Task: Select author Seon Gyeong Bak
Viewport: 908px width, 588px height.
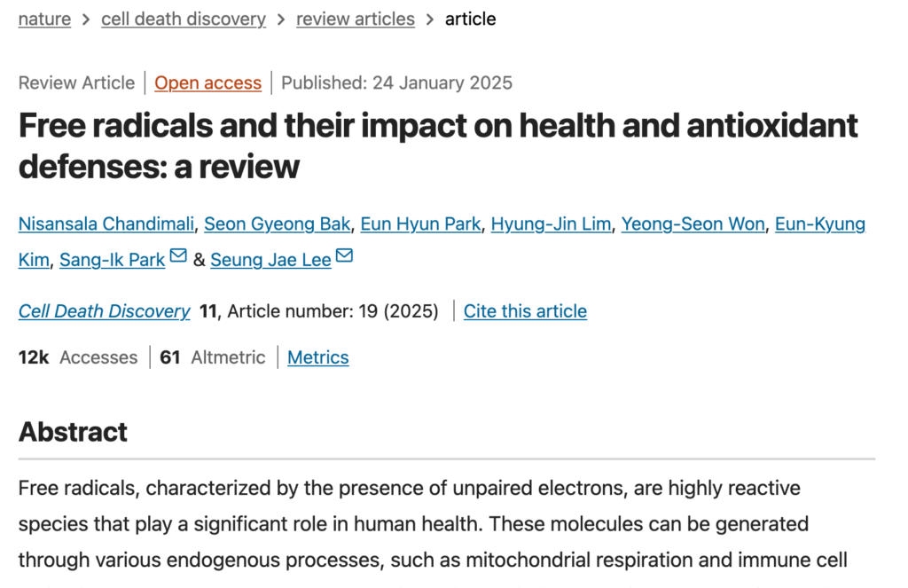Action: [x=277, y=223]
